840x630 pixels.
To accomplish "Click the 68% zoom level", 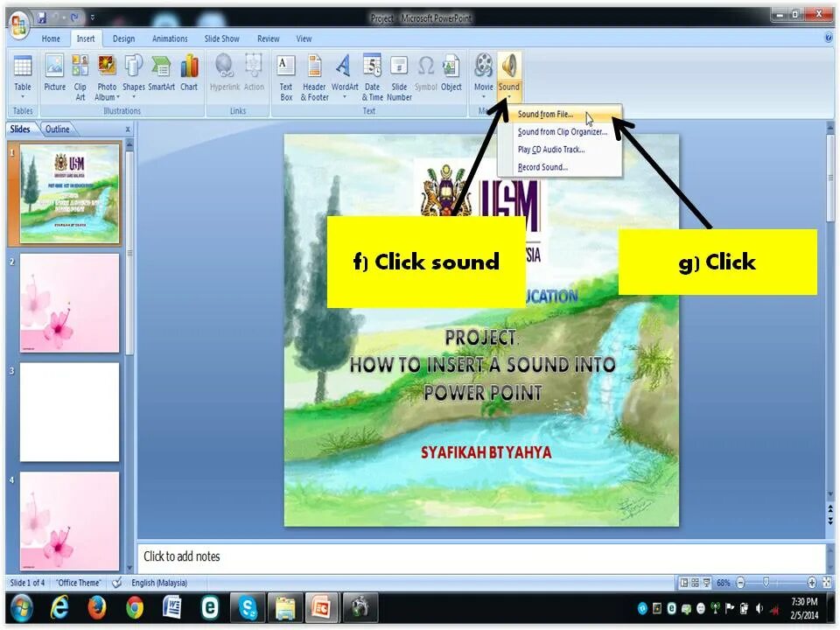I will point(724,583).
